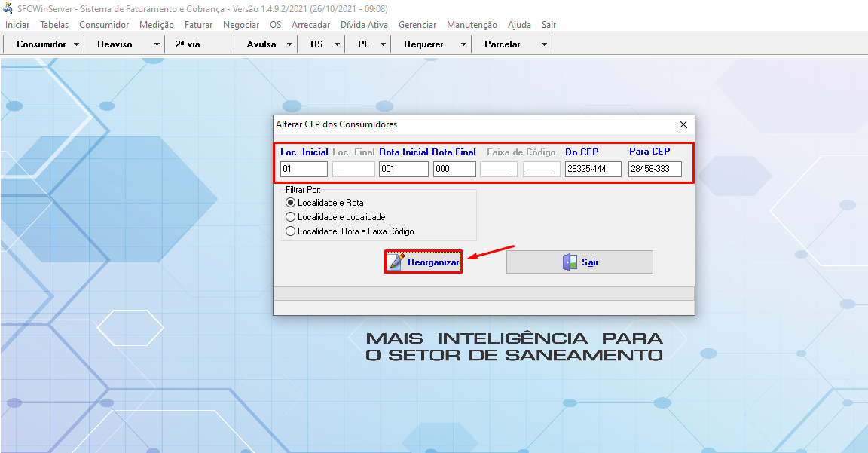The image size is (868, 453).
Task: Select the Localidade e Rota filter option
Action: 290,202
